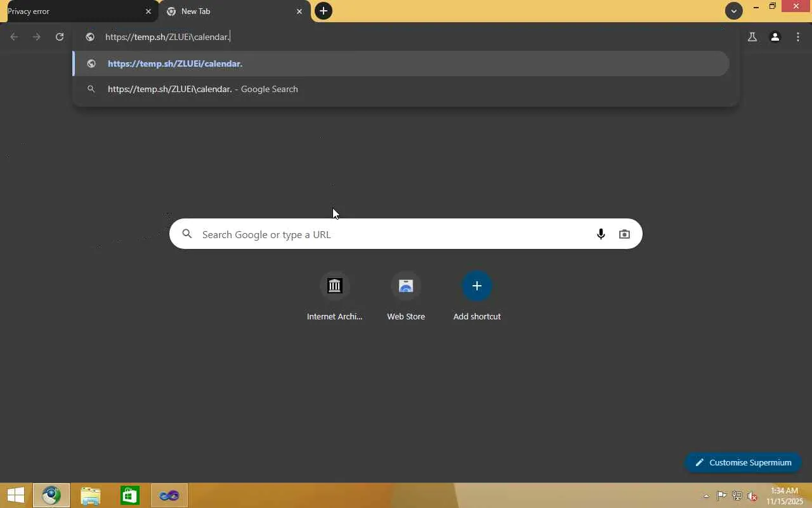Click the Customise Supermium button
The width and height of the screenshot is (812, 508).
[x=743, y=462]
